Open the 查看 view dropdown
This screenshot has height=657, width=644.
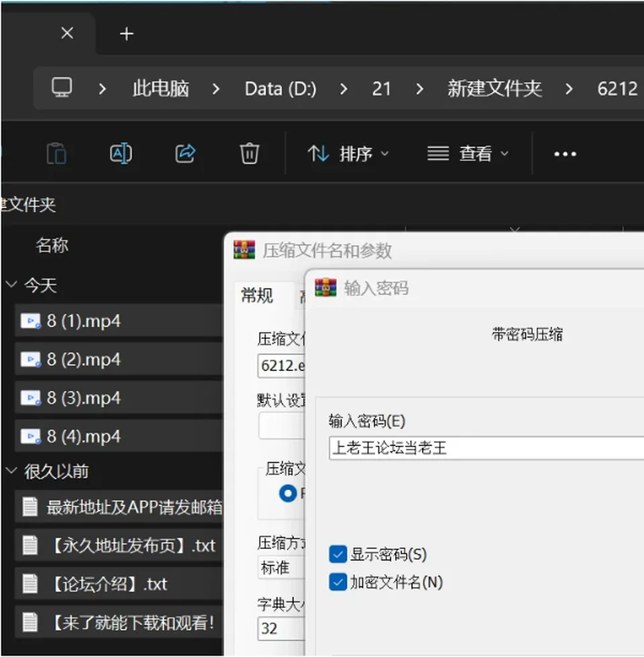pos(468,154)
